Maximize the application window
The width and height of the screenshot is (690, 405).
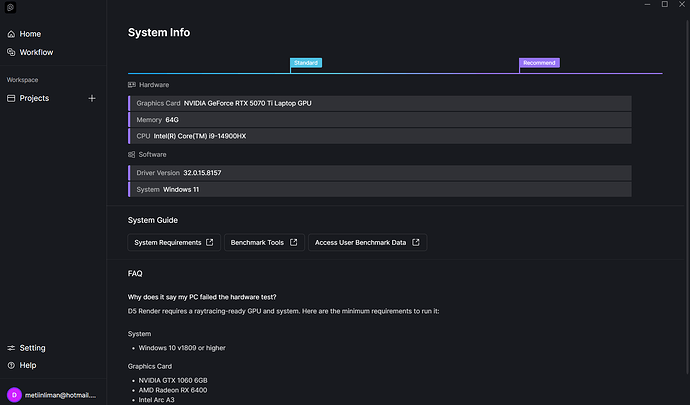tap(664, 5)
